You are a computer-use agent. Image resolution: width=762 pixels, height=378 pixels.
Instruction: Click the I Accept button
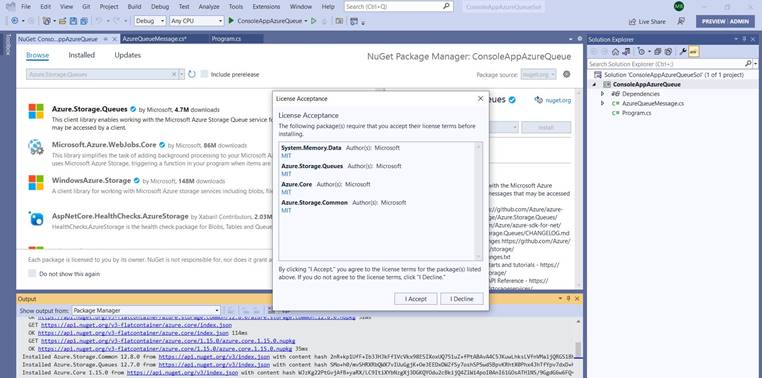[416, 299]
